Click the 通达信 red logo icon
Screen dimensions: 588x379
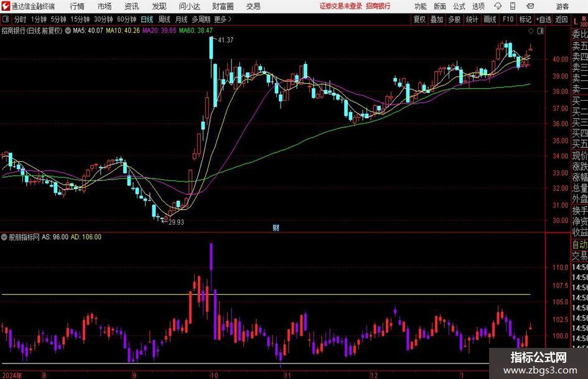(x=6, y=6)
